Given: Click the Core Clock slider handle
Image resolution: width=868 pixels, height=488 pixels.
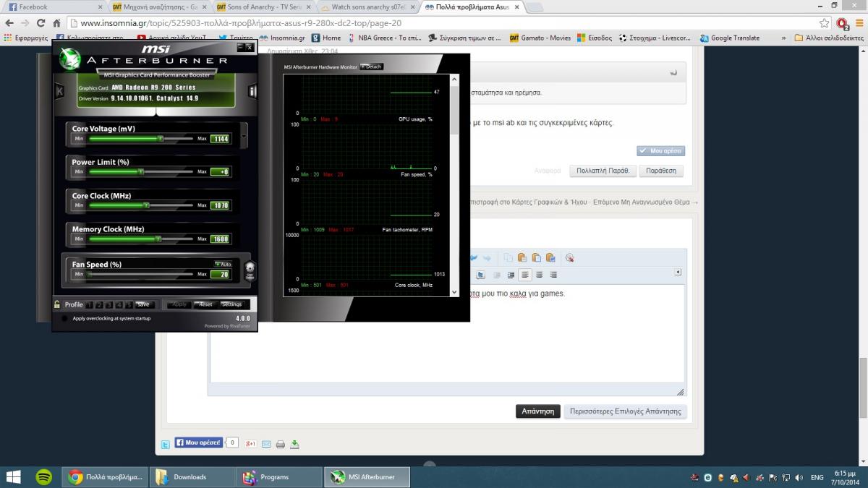Looking at the screenshot, I should pyautogui.click(x=146, y=205).
